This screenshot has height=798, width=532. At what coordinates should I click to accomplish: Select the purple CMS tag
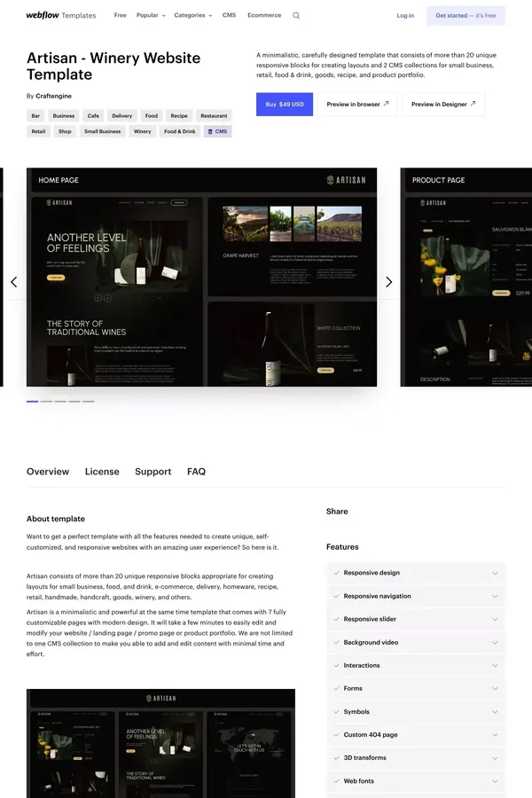click(217, 131)
